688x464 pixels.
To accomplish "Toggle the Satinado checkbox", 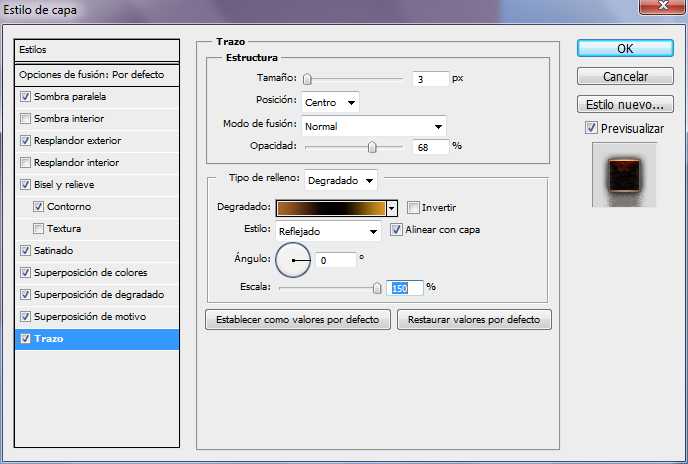I will point(25,250).
